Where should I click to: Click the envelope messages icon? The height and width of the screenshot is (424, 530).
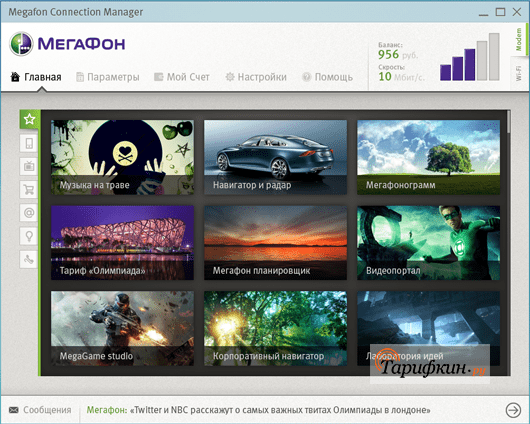[x=14, y=410]
